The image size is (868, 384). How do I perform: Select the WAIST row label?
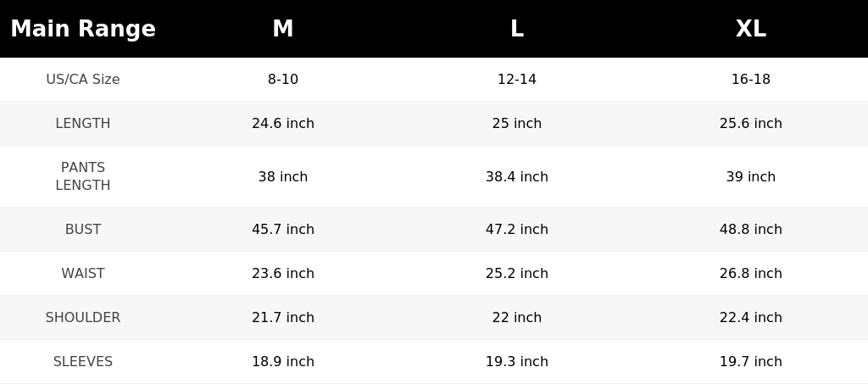pos(83,273)
